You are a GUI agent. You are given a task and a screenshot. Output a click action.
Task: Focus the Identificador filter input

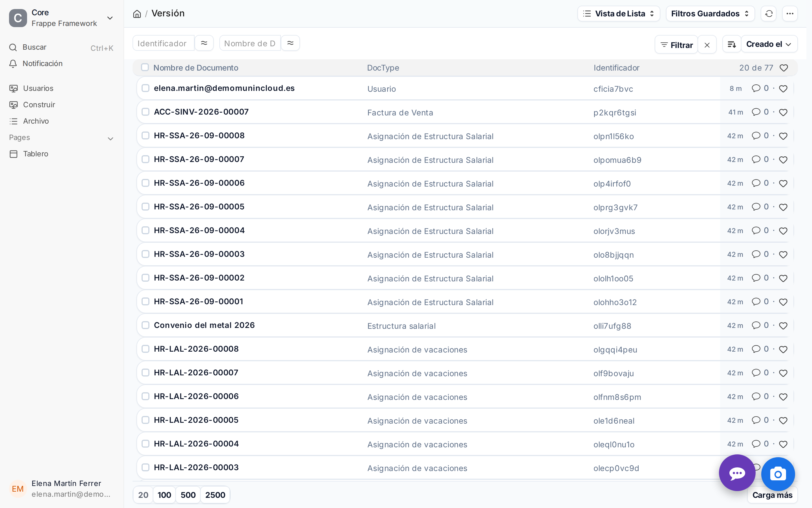tap(164, 43)
